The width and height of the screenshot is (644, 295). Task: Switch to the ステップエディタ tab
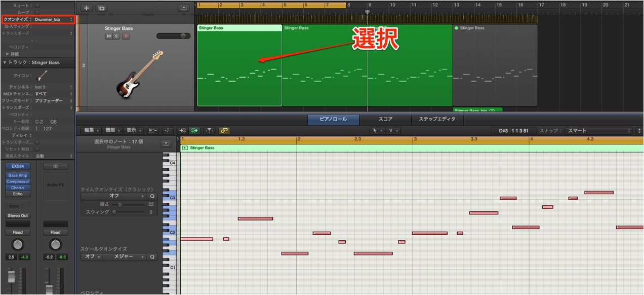pos(436,120)
